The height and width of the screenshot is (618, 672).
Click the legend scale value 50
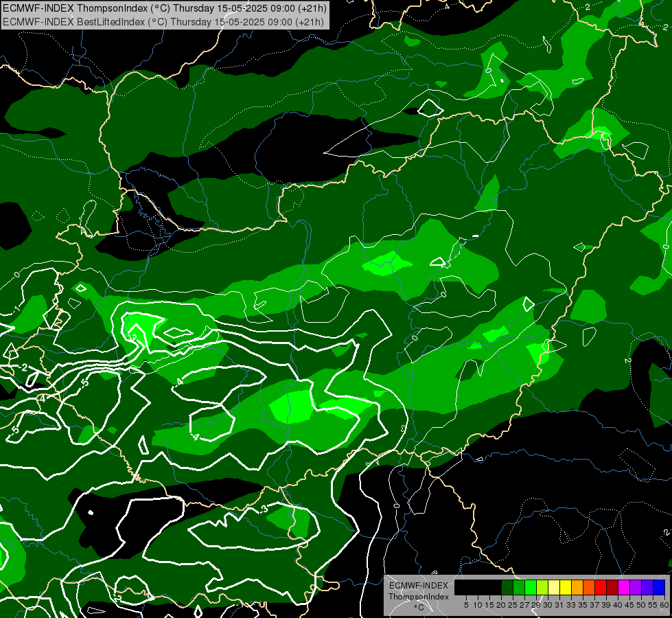coord(640,605)
